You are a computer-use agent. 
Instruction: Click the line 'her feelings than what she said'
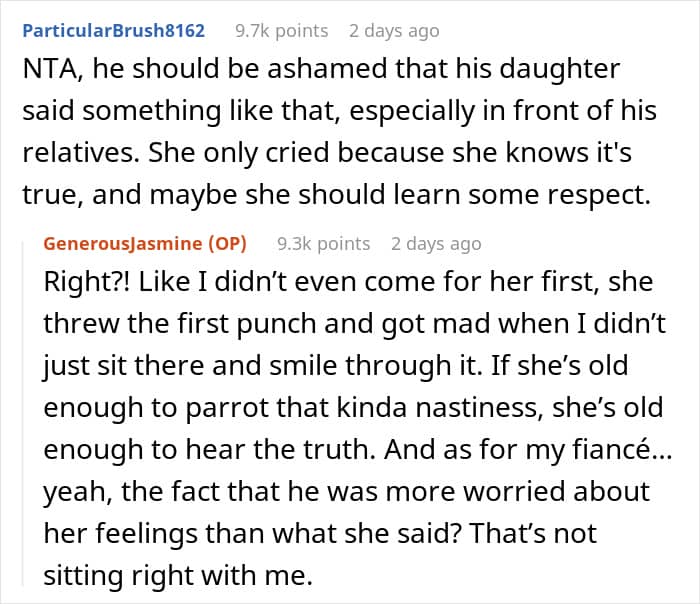click(320, 533)
